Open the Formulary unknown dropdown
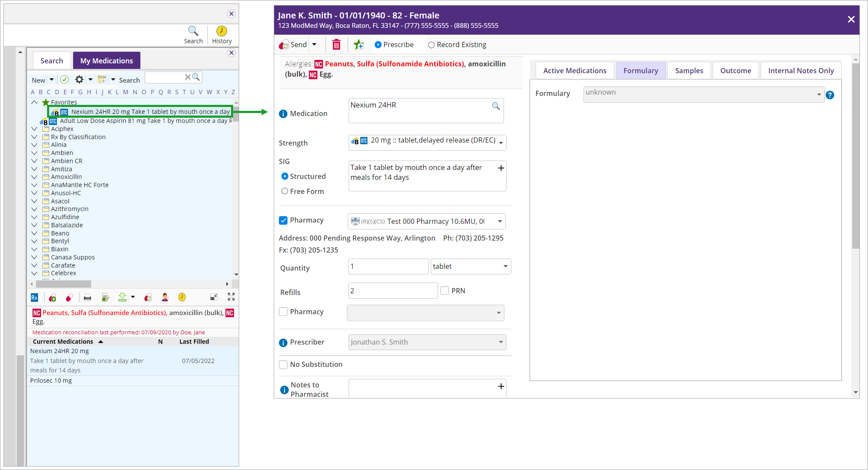The image size is (868, 470). pos(704,95)
